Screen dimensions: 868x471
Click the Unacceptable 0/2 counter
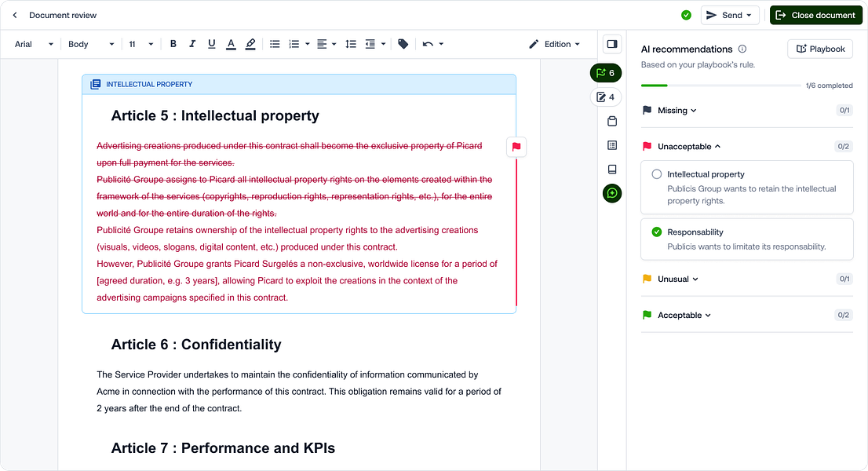[x=843, y=146]
